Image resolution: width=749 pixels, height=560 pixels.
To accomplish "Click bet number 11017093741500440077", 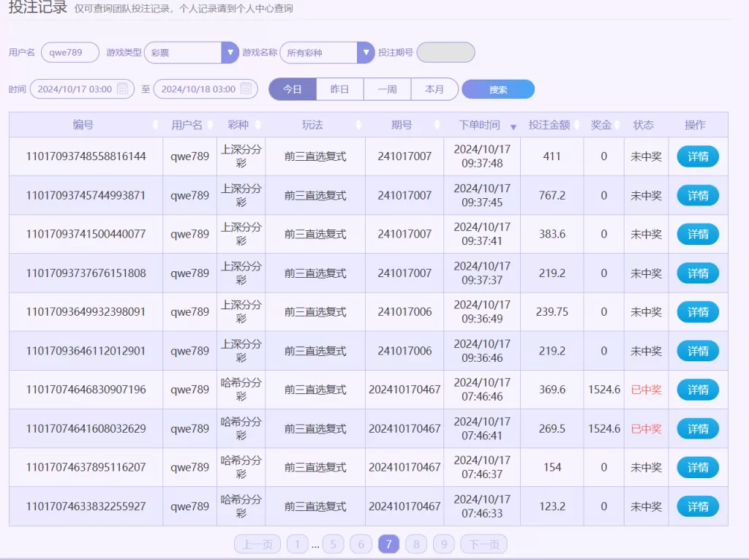I will point(86,235).
